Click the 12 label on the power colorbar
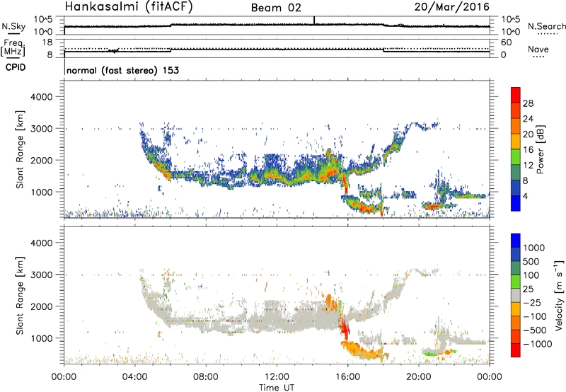Screen dimensions: 566x392 pyautogui.click(x=528, y=166)
